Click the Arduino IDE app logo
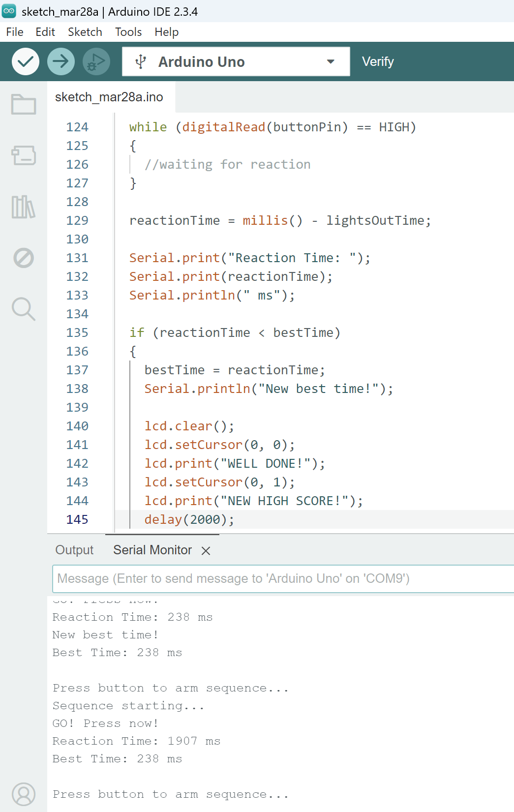 click(9, 11)
